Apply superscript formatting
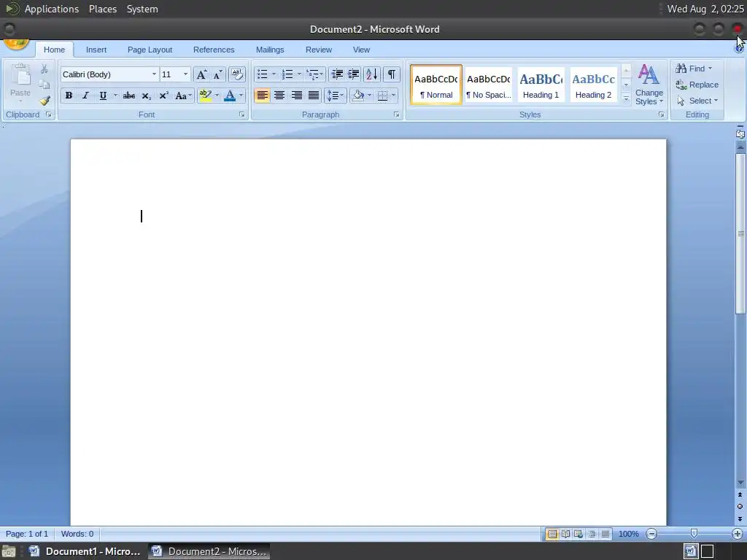The image size is (747, 560). pos(163,96)
